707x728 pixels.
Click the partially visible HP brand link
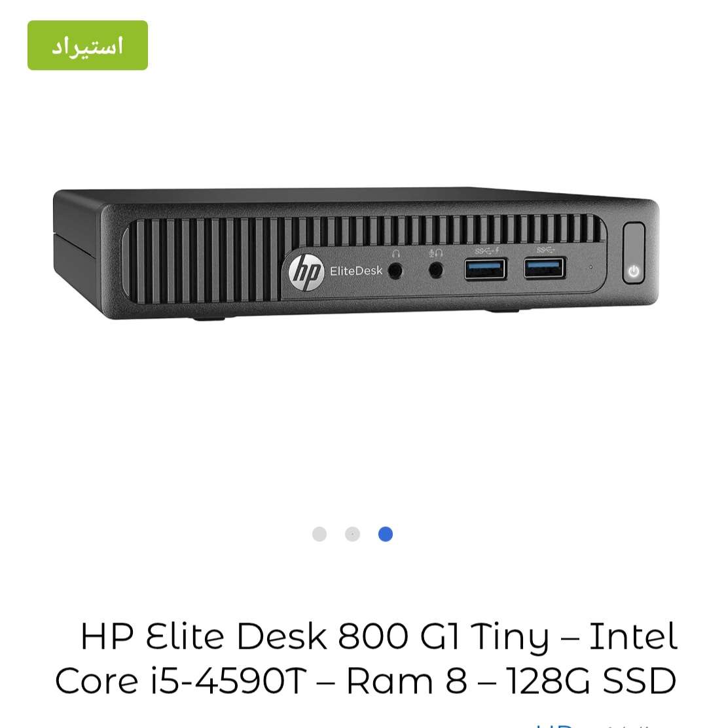coord(553,725)
